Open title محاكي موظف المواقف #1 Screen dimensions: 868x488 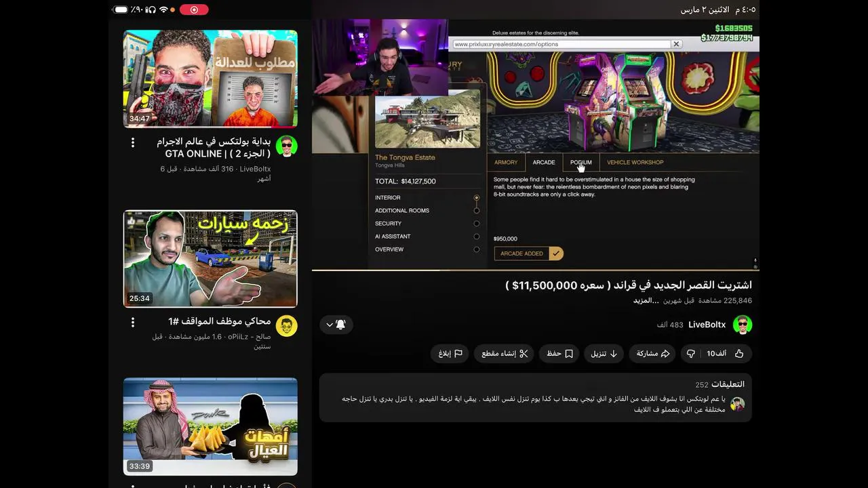220,321
